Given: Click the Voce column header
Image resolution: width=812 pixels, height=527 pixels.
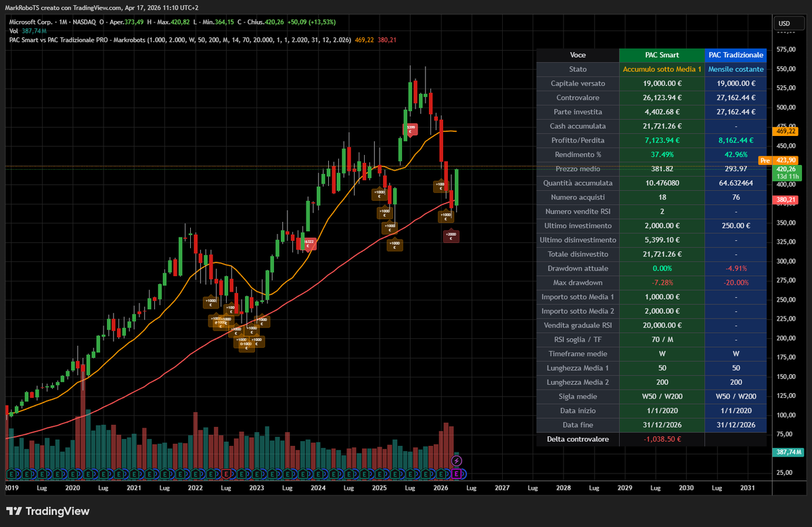Looking at the screenshot, I should 578,55.
